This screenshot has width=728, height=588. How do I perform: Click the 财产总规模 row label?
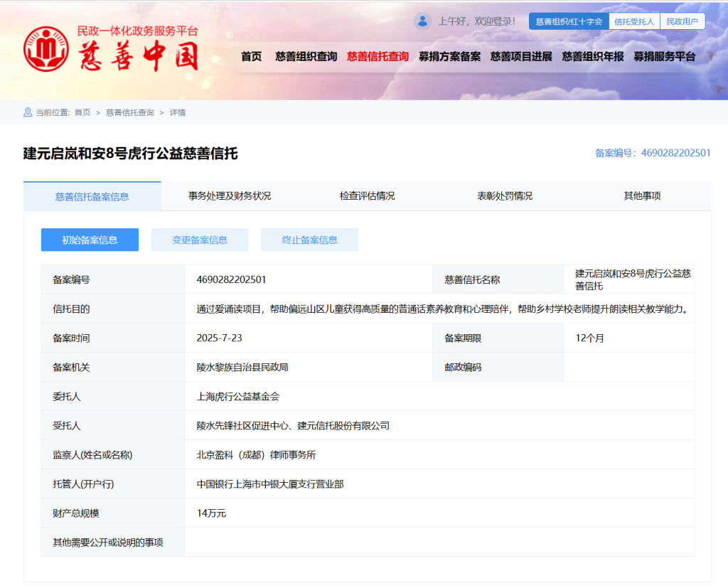(75, 513)
